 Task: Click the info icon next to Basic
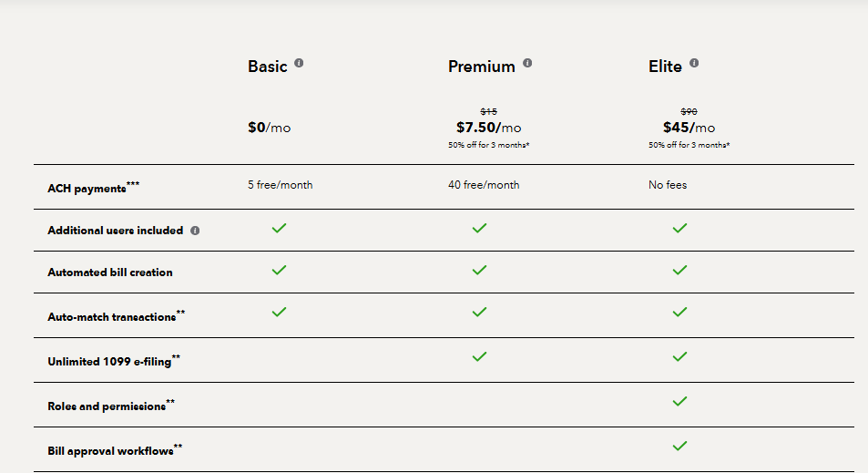[x=299, y=64]
